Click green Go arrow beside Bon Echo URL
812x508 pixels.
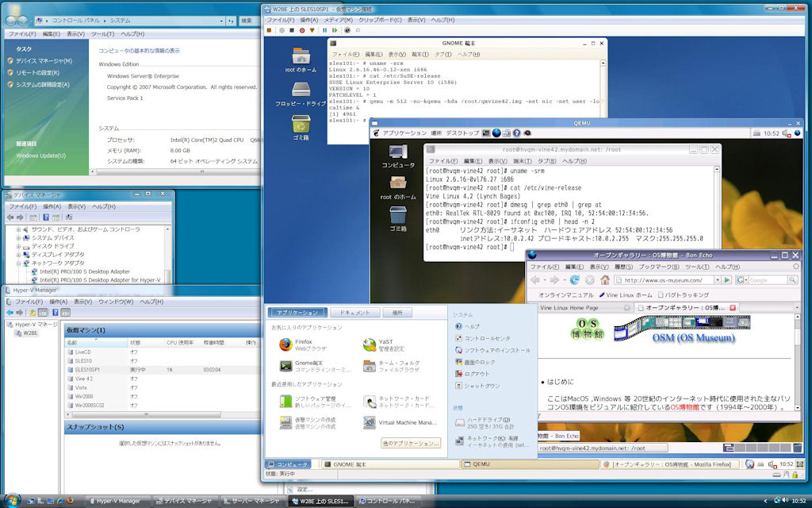pos(727,280)
